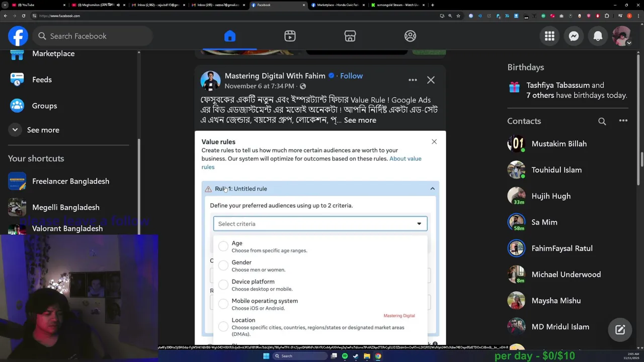Reload the page
The width and height of the screenshot is (644, 362).
click(x=23, y=16)
